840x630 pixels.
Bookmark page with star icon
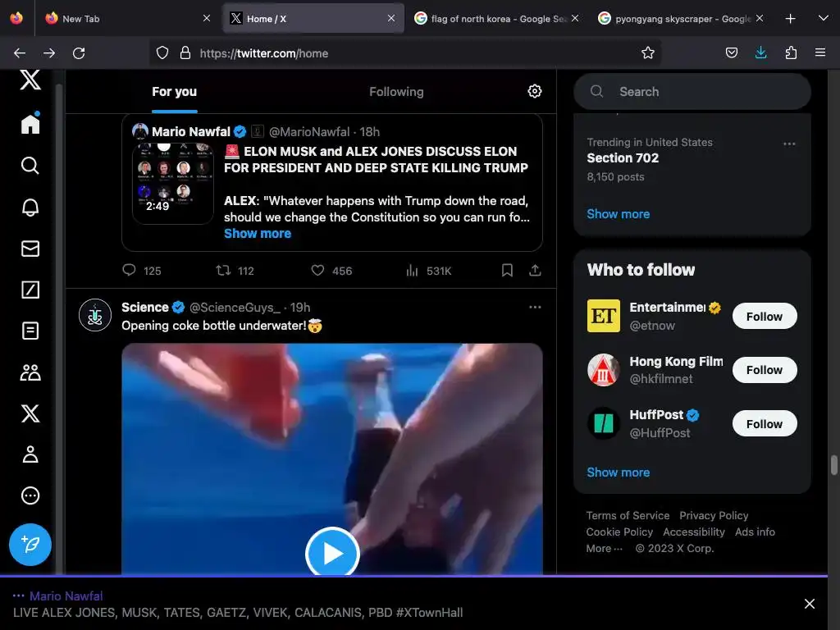point(648,52)
